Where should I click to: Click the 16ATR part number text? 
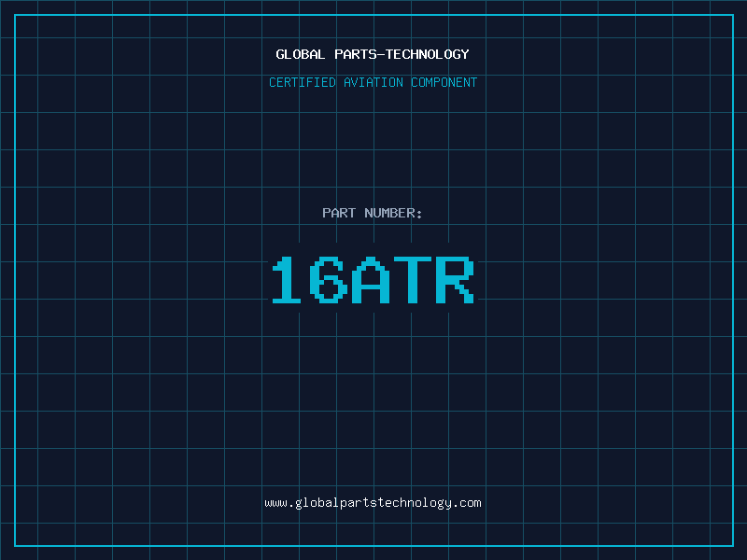pos(373,281)
